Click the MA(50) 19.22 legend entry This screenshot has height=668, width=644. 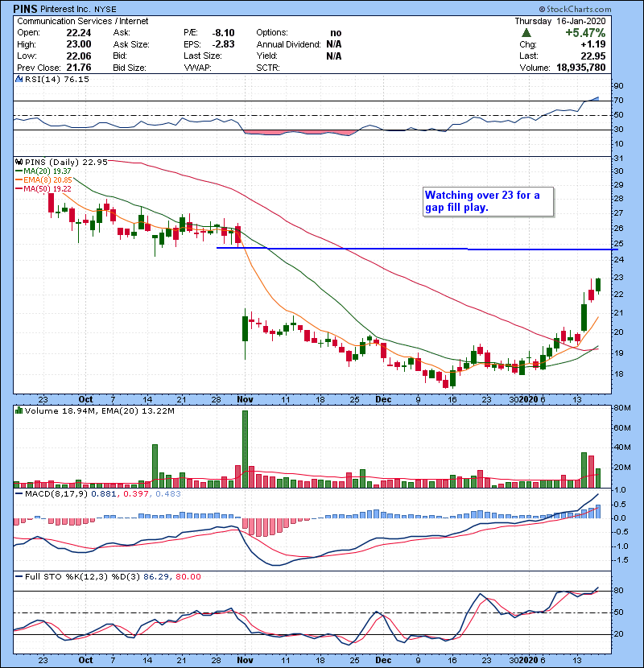tap(44, 188)
